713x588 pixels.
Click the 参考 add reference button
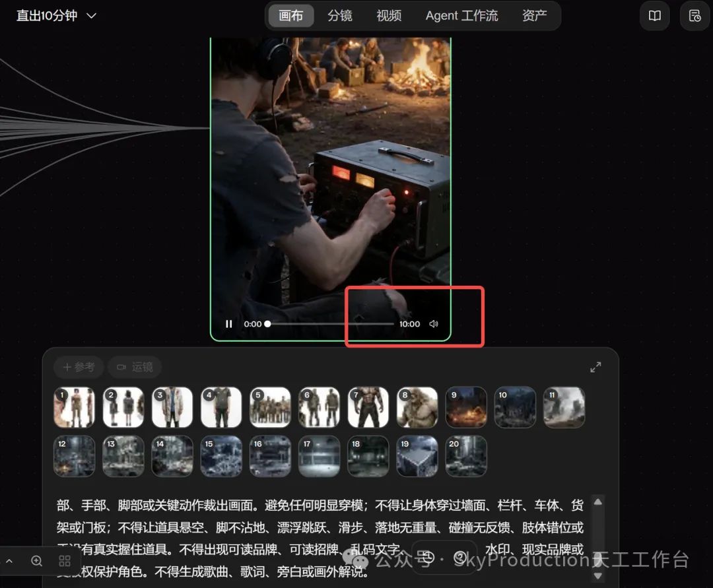79,367
